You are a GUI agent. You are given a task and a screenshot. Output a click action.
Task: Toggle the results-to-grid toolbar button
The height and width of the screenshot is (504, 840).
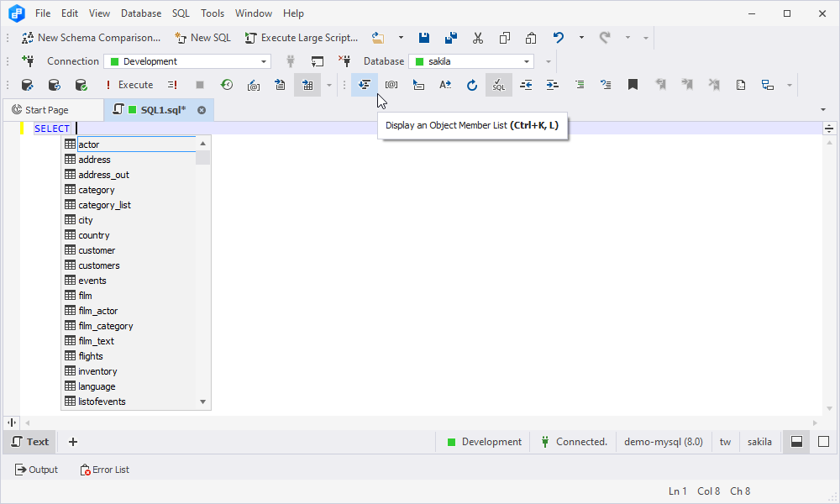click(307, 85)
